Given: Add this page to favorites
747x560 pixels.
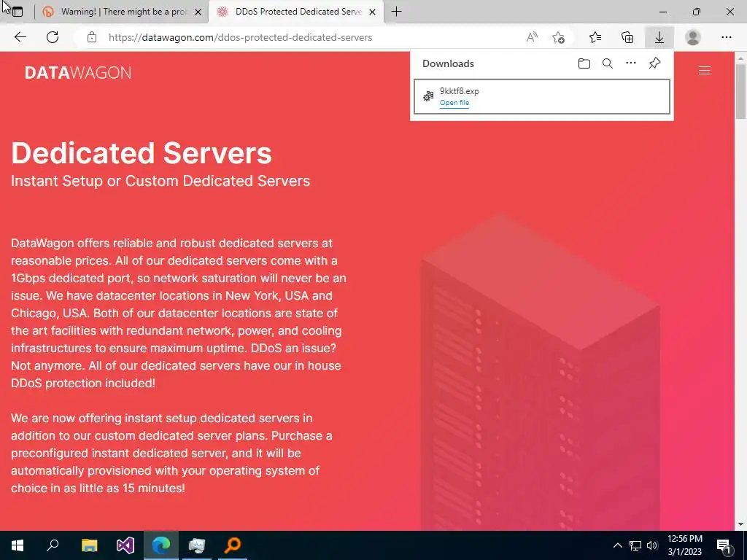Looking at the screenshot, I should click(558, 37).
